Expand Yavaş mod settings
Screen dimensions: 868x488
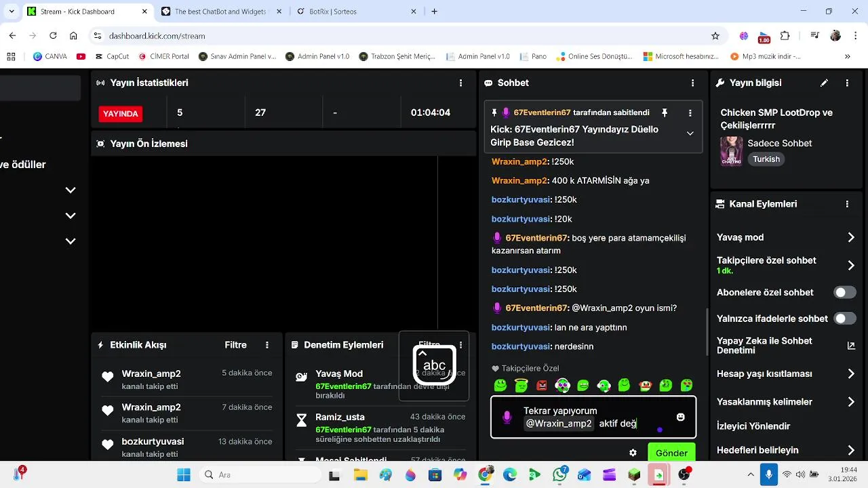851,237
